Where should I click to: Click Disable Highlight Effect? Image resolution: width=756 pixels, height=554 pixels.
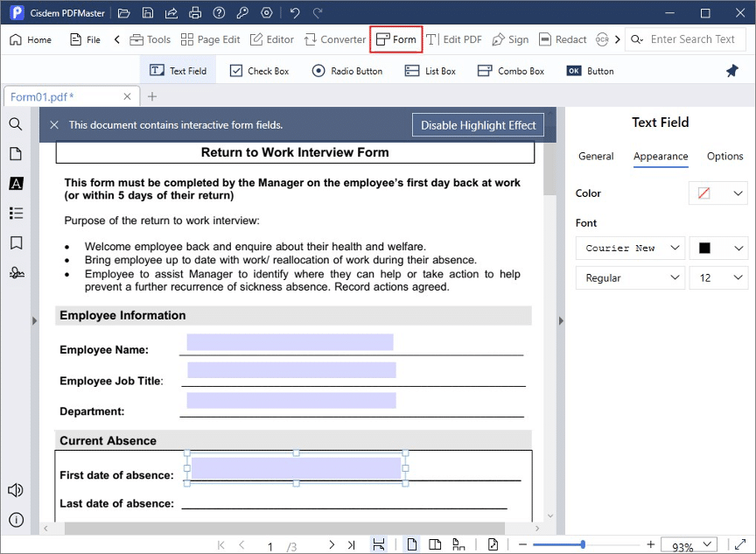[478, 125]
